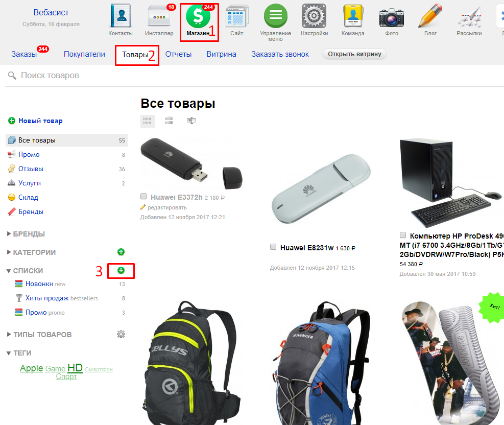Select the Huawei E8231w checkbox
The width and height of the screenshot is (504, 425).
273,247
